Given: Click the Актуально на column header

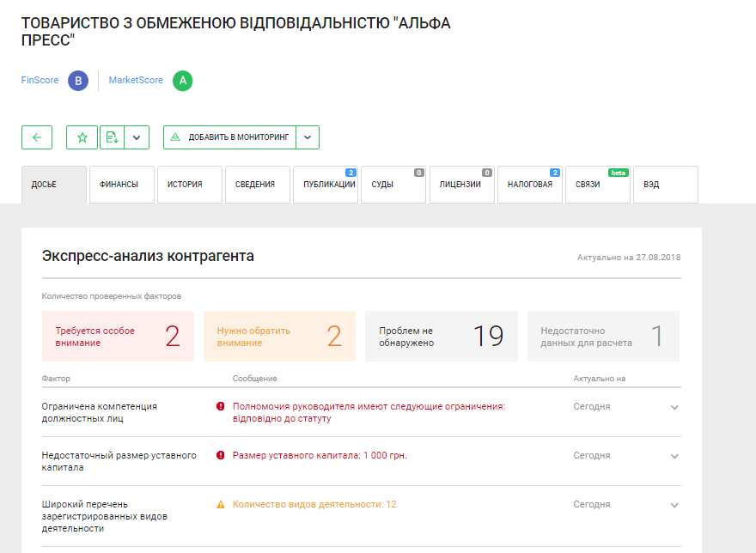Looking at the screenshot, I should click(x=600, y=379).
